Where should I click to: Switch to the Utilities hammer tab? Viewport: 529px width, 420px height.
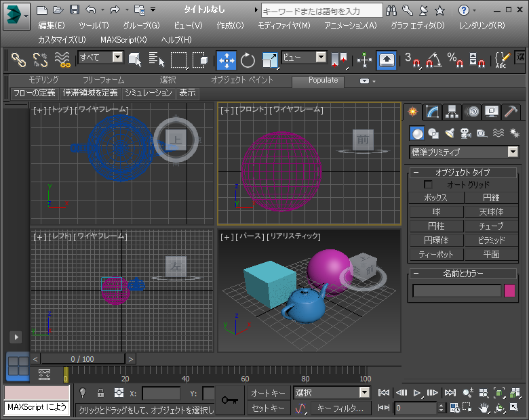click(x=511, y=112)
